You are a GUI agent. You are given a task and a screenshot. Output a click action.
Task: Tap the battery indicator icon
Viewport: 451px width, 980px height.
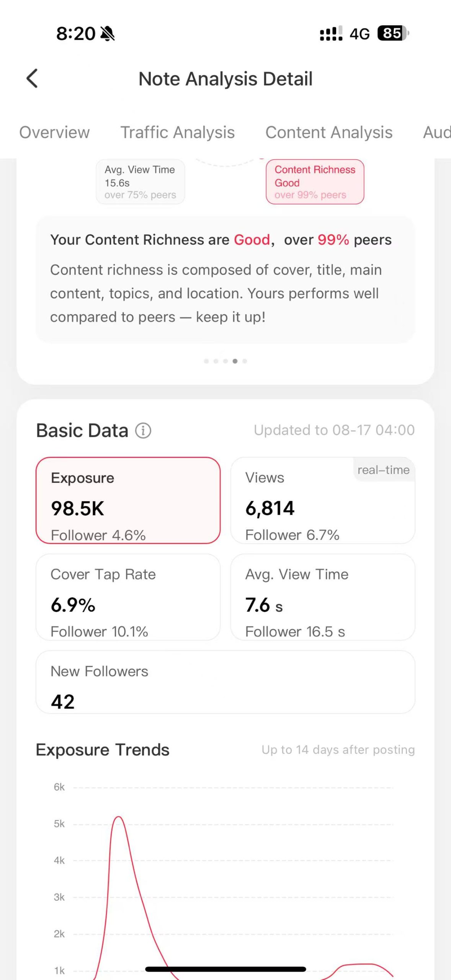[392, 33]
